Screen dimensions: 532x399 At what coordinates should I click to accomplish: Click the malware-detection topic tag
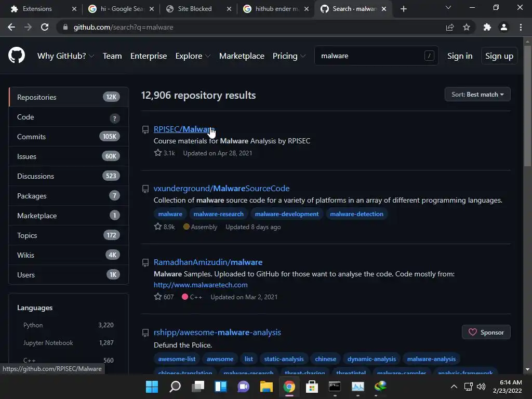[x=356, y=214]
